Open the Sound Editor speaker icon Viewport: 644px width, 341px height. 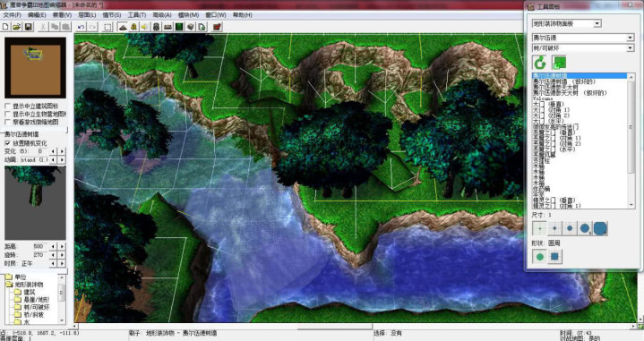click(144, 27)
